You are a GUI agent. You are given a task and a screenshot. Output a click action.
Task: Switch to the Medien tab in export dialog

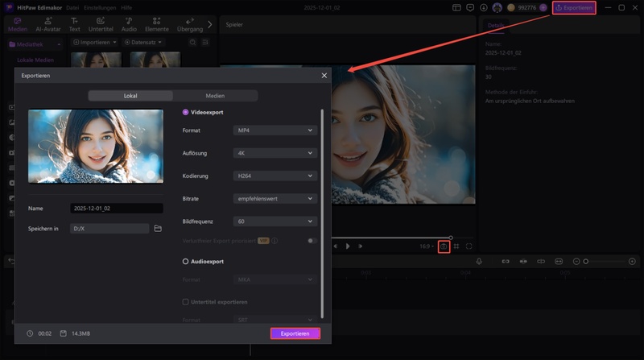pyautogui.click(x=215, y=95)
